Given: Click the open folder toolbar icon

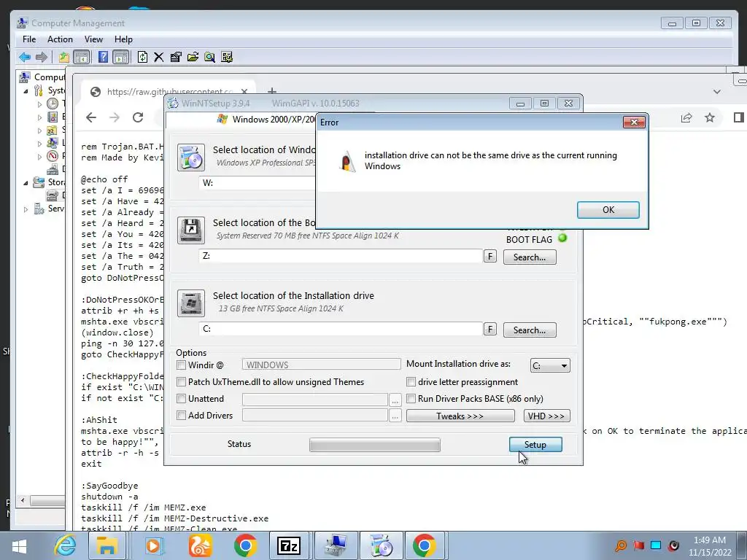Looking at the screenshot, I should point(193,57).
